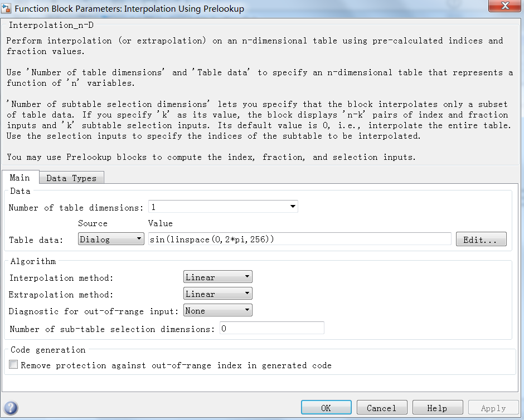
Task: Click the Edit button next to Table data
Action: pyautogui.click(x=481, y=238)
